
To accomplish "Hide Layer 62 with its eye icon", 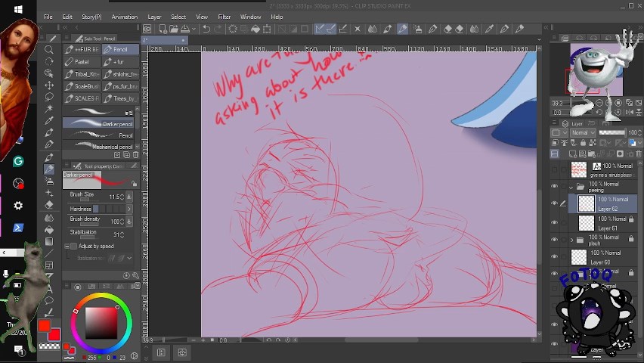I will [x=554, y=203].
